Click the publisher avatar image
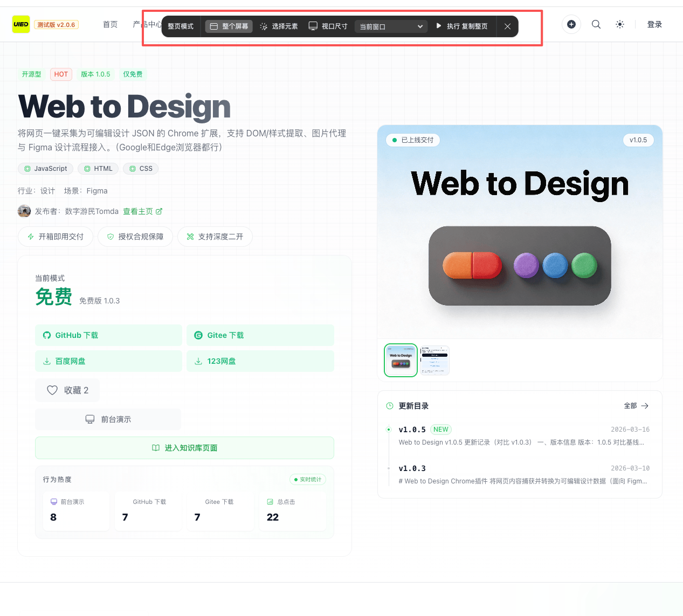Viewport: 683px width, 616px height. point(24,211)
